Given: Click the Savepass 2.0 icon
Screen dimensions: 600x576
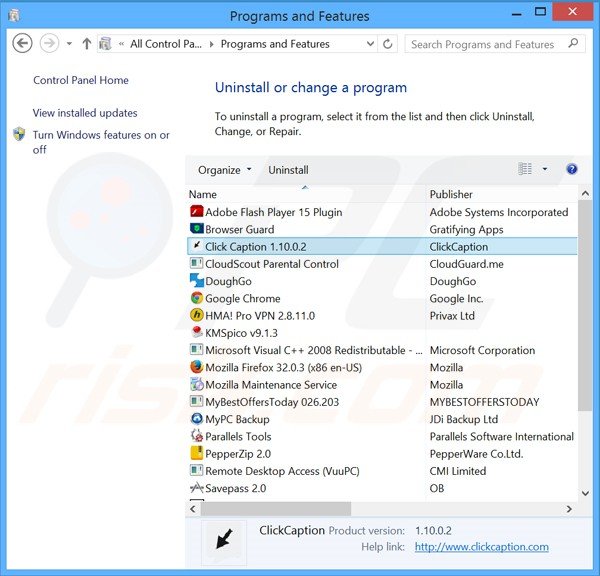Looking at the screenshot, I should (x=196, y=487).
